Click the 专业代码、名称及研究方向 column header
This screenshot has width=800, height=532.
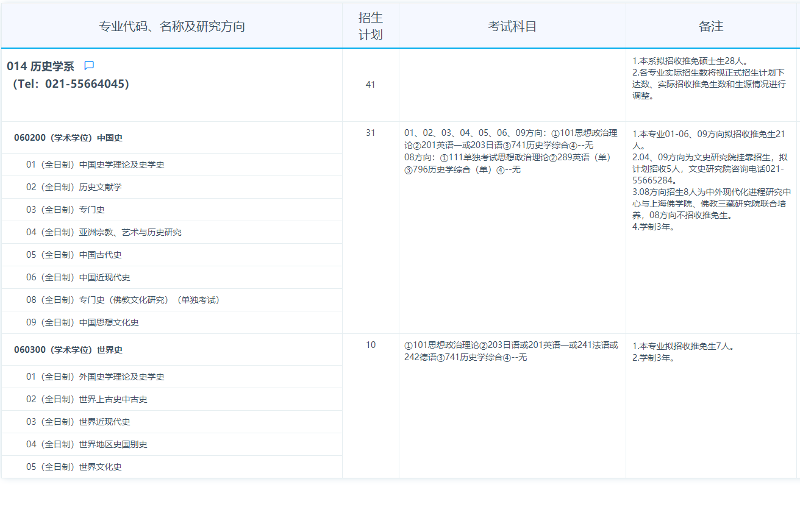(172, 26)
